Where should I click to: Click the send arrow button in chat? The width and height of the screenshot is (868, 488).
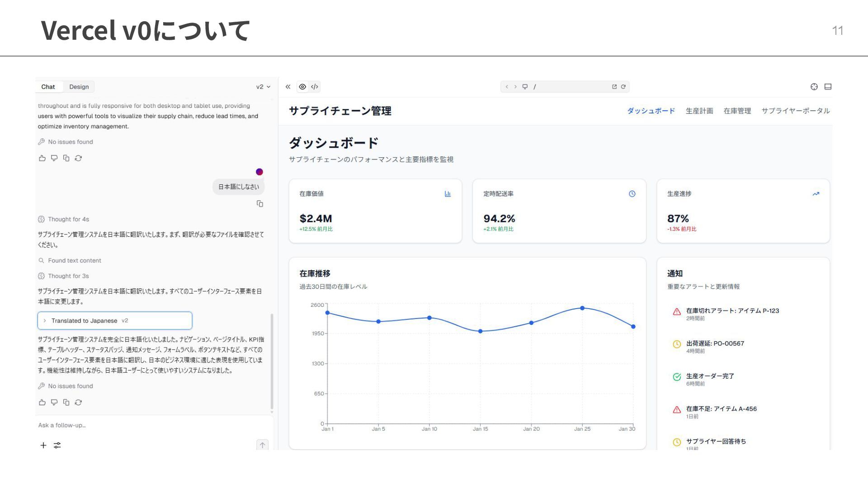[x=262, y=446]
